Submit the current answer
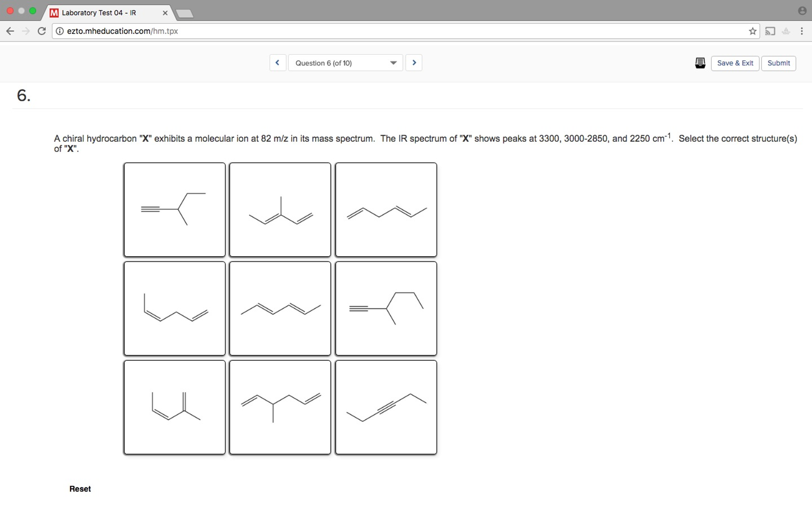 [x=777, y=63]
